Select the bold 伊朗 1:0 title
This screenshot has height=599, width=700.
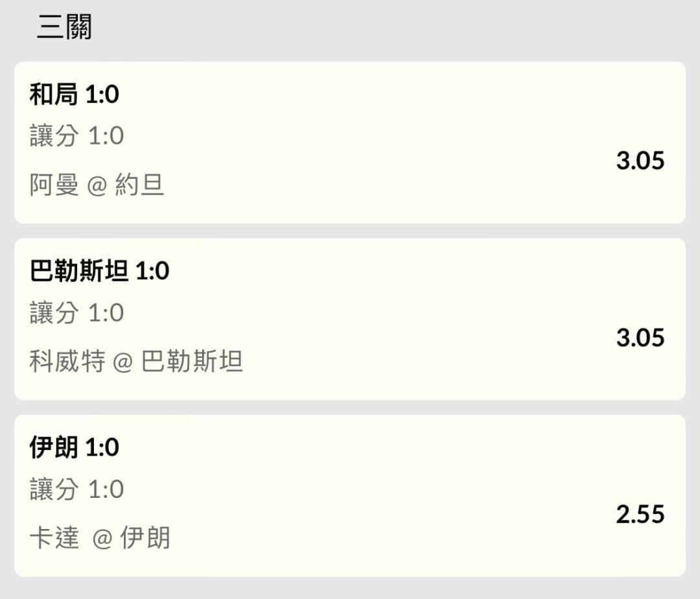coord(74,447)
